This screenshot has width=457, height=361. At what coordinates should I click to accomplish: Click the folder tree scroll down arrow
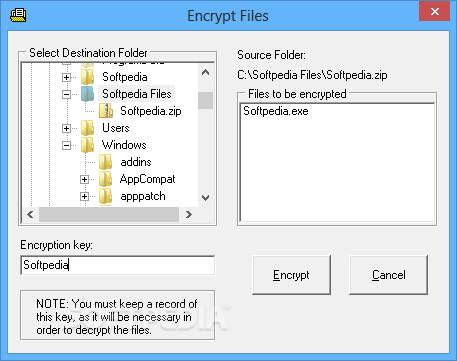click(x=206, y=198)
